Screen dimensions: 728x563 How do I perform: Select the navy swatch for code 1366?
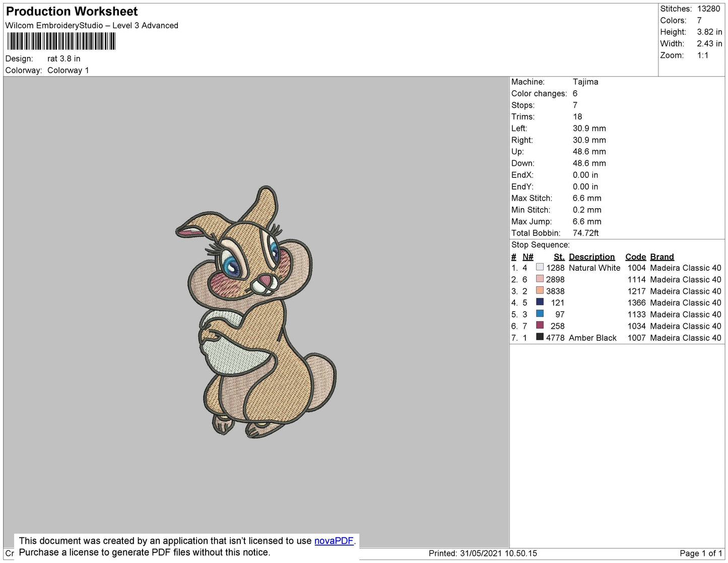point(540,302)
